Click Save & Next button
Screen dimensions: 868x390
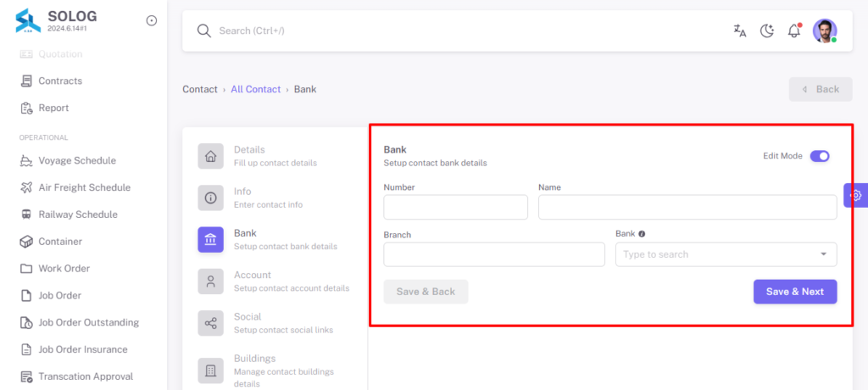795,292
